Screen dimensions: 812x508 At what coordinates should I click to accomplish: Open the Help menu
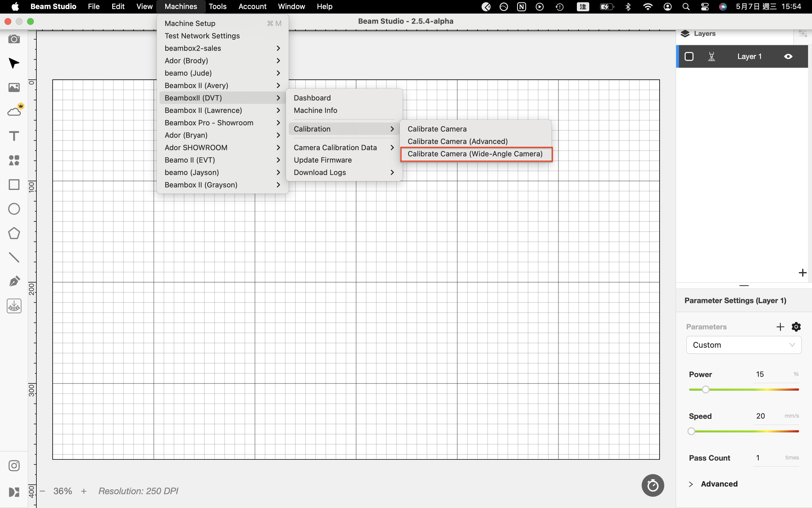[x=325, y=6]
